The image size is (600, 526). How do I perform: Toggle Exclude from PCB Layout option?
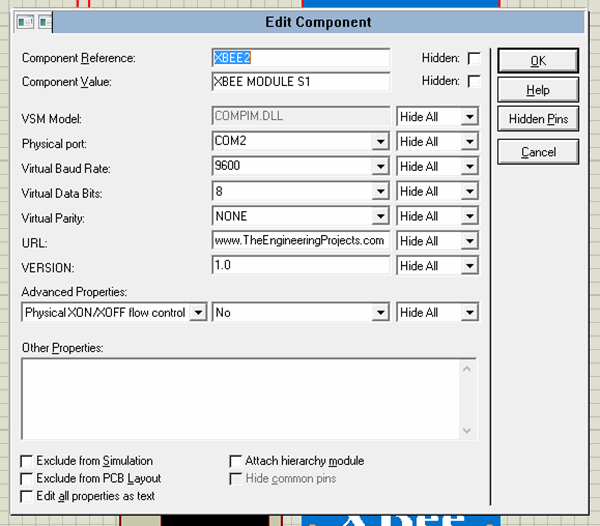[x=27, y=479]
